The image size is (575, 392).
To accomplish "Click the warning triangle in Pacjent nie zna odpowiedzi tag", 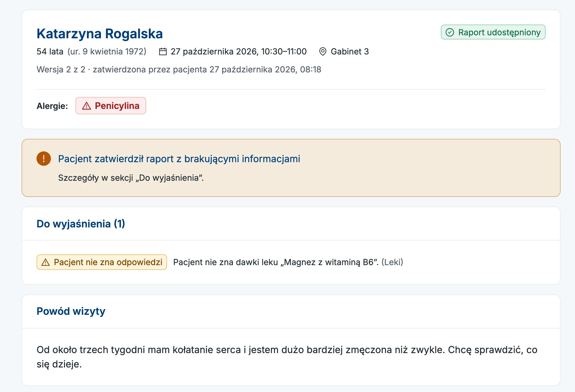I will coord(46,262).
